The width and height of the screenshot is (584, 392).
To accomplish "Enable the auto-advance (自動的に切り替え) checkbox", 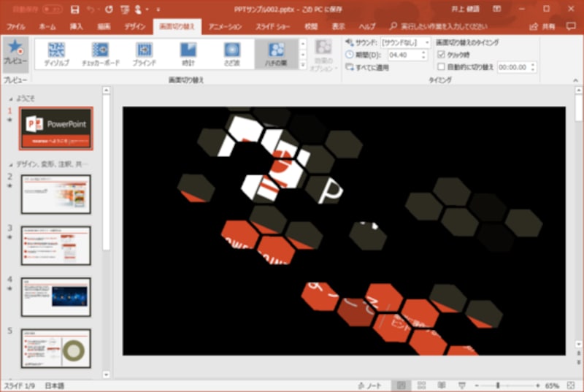I will 442,67.
